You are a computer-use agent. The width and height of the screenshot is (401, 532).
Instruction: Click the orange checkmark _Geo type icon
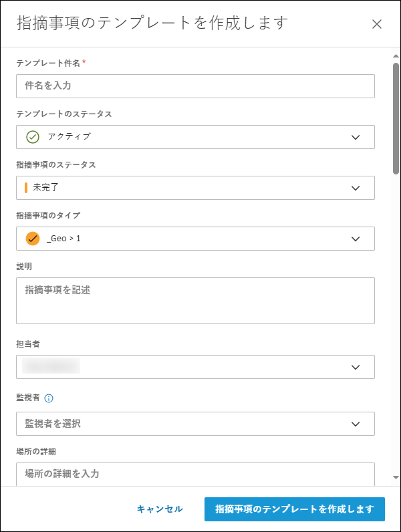33,239
